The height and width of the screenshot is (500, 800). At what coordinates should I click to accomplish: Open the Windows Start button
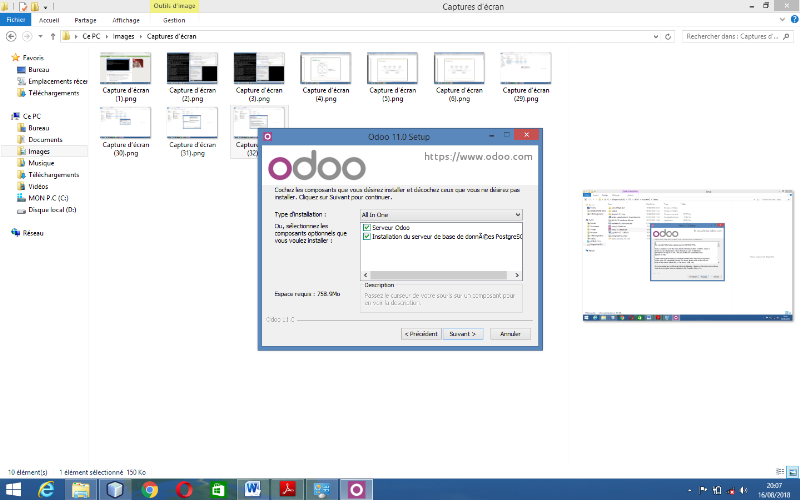pyautogui.click(x=13, y=490)
